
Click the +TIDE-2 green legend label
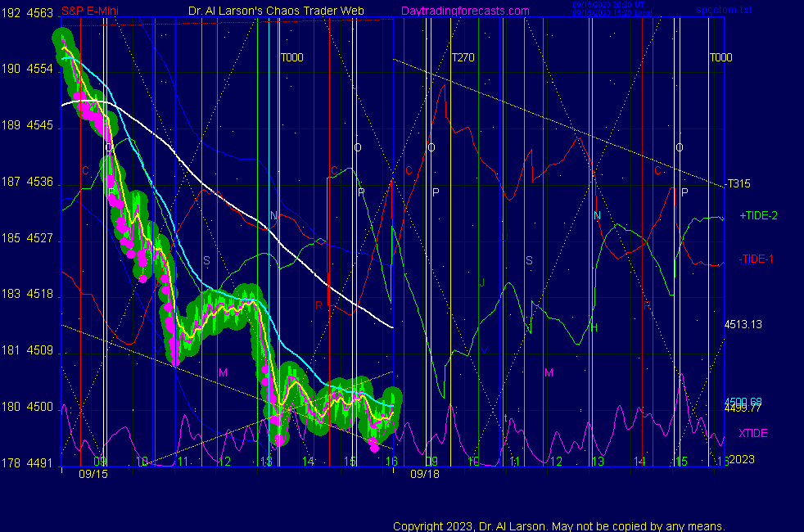(x=758, y=215)
